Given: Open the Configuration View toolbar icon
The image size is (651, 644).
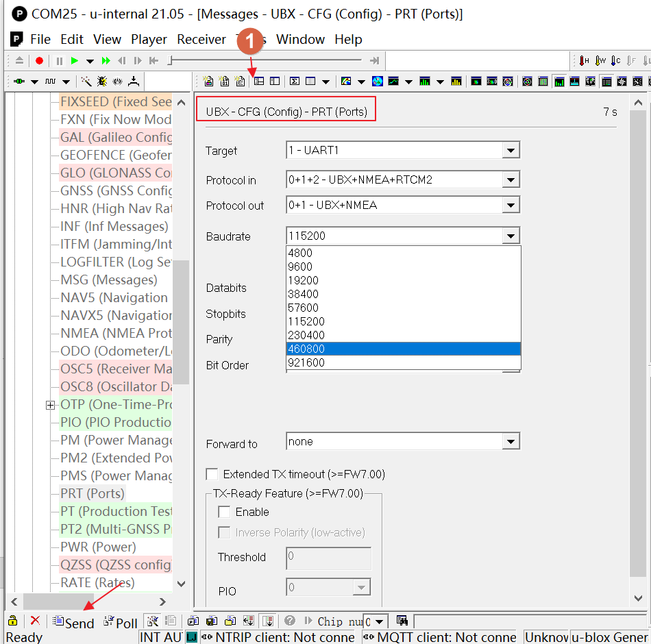Looking at the screenshot, I should [x=275, y=82].
